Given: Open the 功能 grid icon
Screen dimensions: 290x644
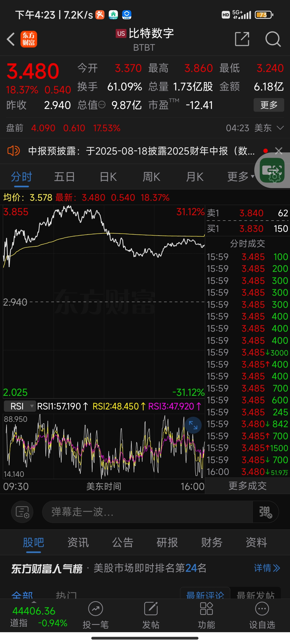Looking at the screenshot, I should [206, 616].
